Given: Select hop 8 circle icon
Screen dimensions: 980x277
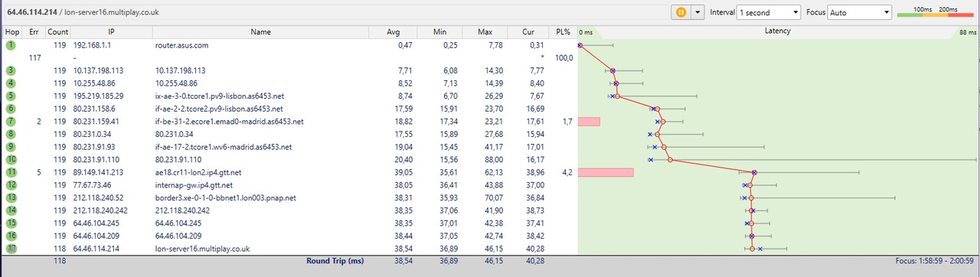Looking at the screenshot, I should pyautogui.click(x=11, y=134).
